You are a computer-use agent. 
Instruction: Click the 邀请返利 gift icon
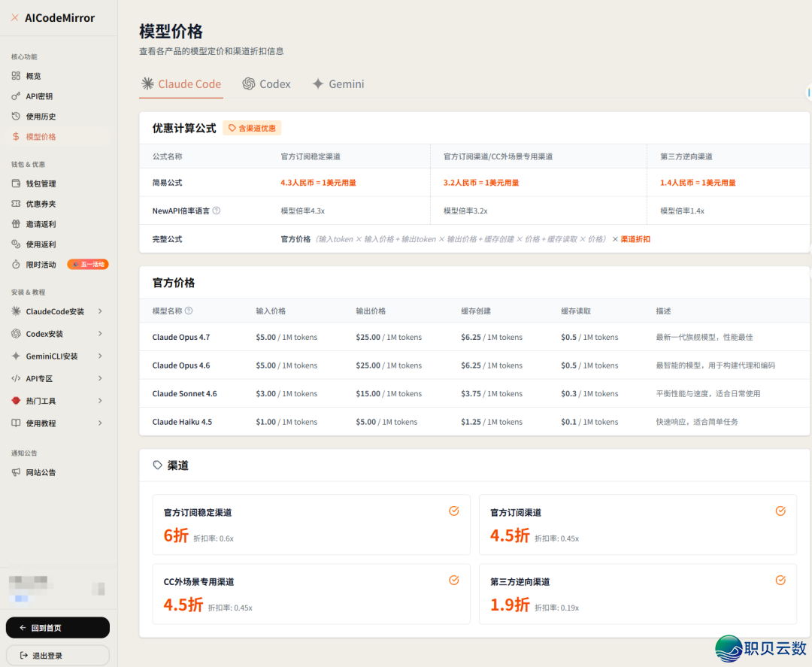coord(16,224)
